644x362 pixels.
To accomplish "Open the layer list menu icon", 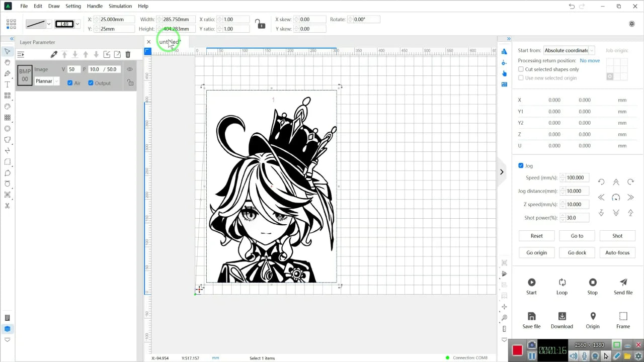I will click(x=21, y=54).
